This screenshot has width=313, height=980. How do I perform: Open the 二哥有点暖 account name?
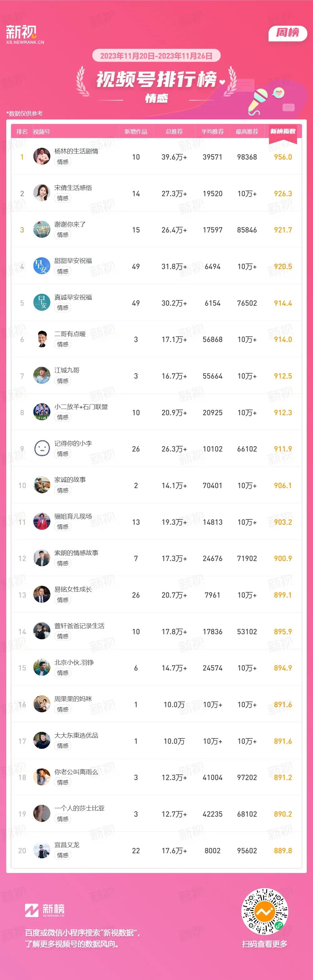[70, 334]
